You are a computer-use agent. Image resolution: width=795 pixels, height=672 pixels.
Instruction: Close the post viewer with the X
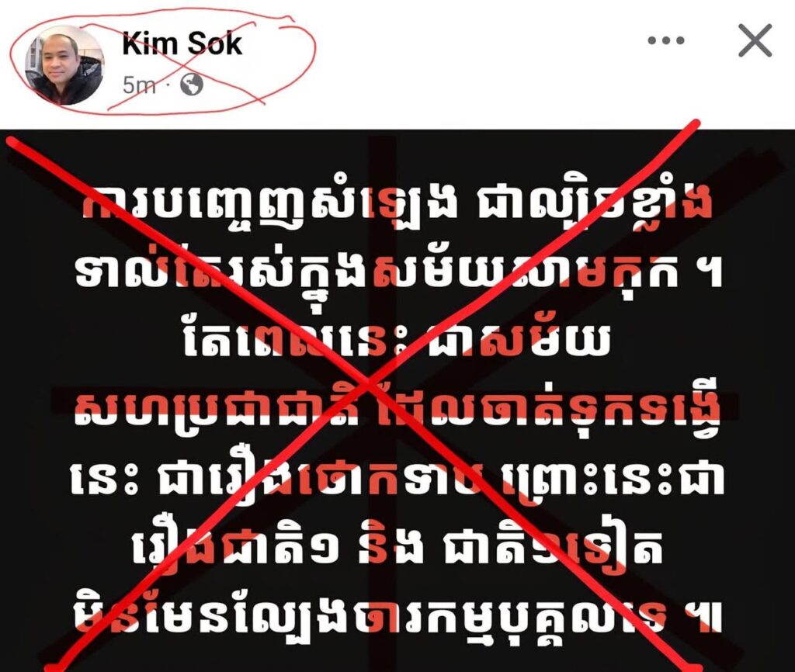pos(755,40)
